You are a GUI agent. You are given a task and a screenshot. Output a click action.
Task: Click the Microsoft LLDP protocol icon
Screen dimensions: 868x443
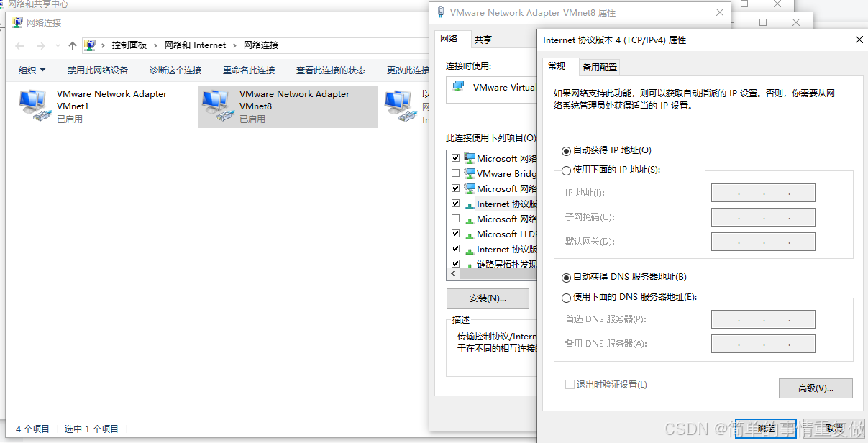(x=470, y=234)
